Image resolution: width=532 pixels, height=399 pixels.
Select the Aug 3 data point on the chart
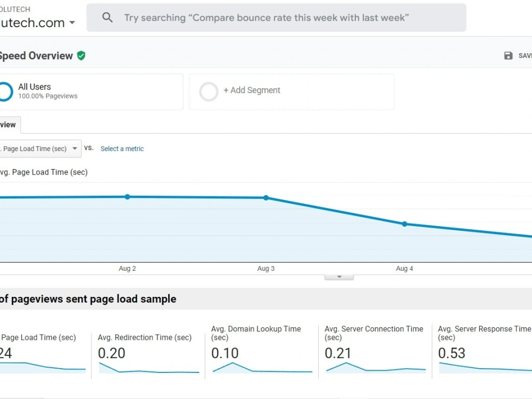[266, 197]
